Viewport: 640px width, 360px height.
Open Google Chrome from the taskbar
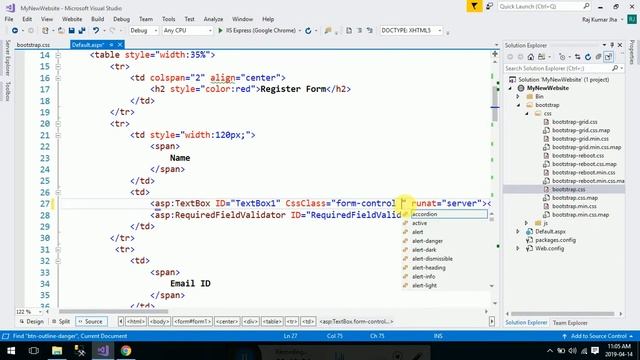click(126, 351)
